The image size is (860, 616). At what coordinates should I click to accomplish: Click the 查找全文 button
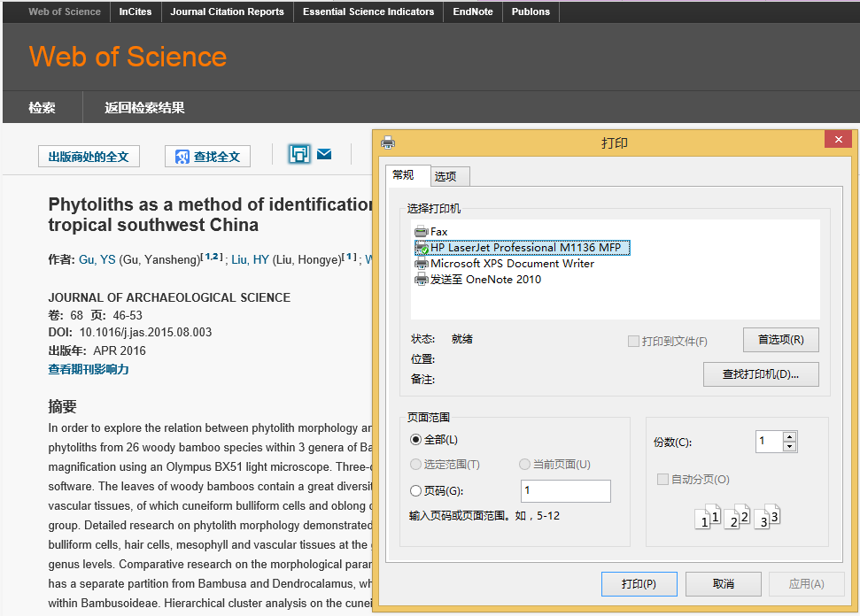point(208,156)
